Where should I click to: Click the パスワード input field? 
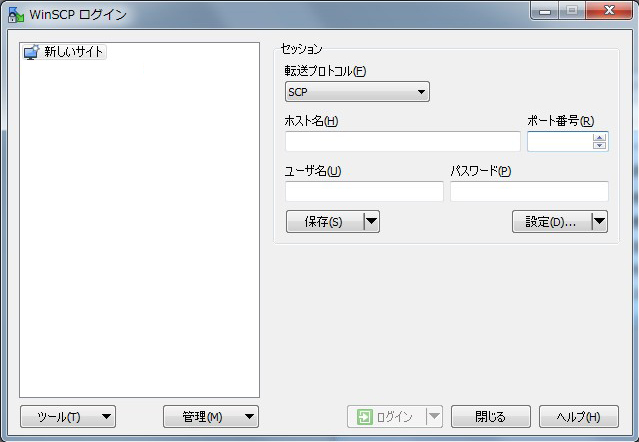[529, 192]
